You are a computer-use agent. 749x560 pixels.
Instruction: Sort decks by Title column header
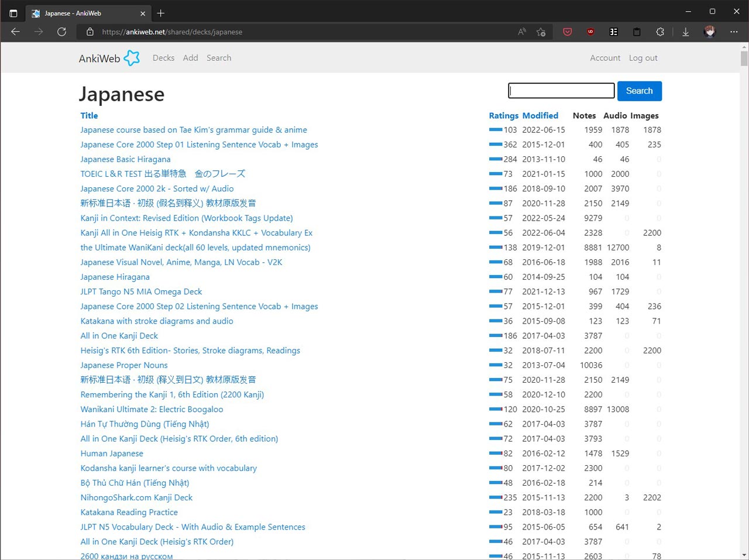coord(89,115)
